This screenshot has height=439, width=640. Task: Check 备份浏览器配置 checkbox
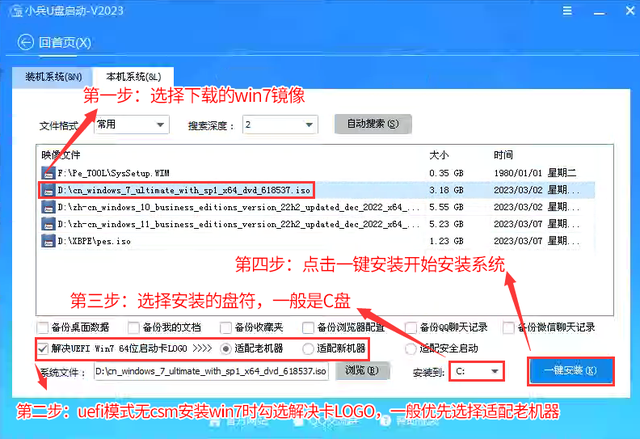(x=308, y=328)
